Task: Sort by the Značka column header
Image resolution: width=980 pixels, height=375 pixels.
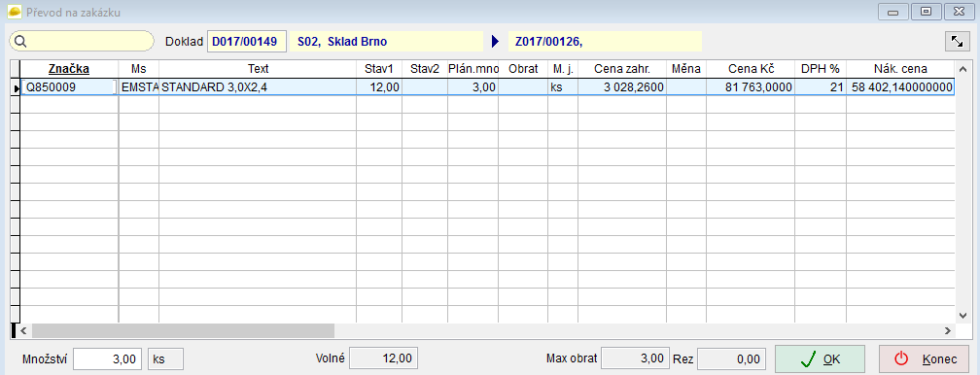Action: click(x=69, y=69)
